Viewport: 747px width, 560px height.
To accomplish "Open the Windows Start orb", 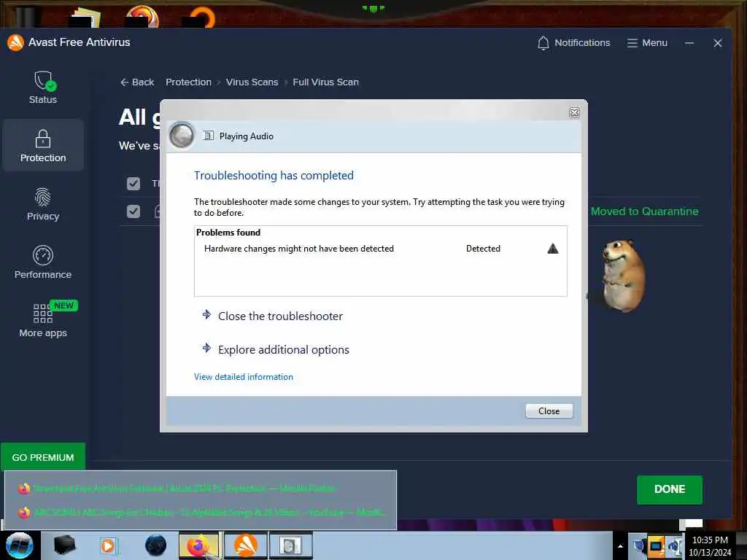I will click(20, 545).
